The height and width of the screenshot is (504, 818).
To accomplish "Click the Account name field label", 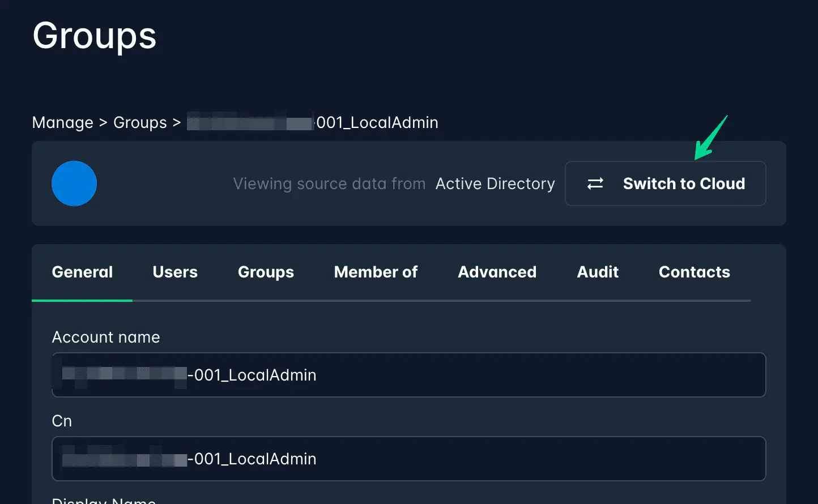I will 106,338.
